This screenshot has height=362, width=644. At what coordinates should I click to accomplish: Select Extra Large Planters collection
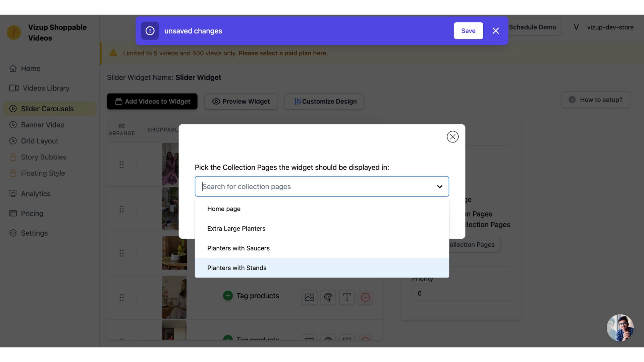pyautogui.click(x=236, y=228)
